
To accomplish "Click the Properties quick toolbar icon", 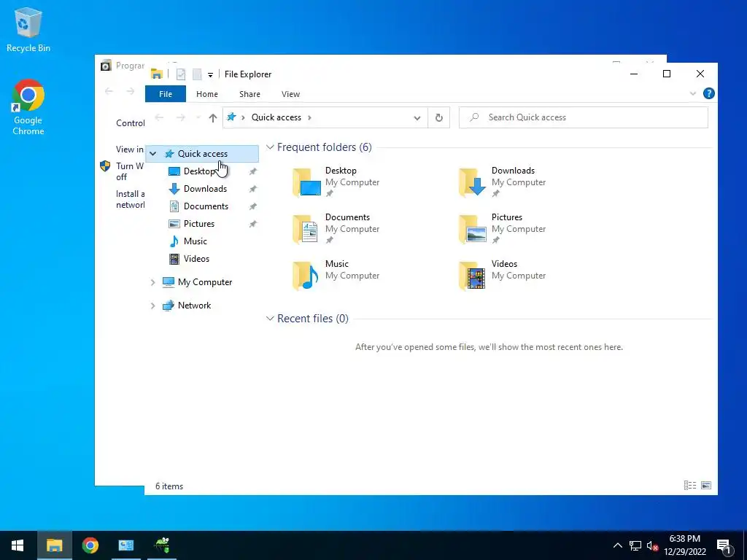I will point(181,74).
